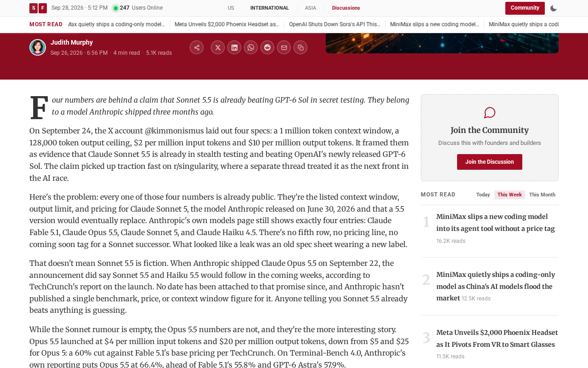Click the 5.1K reads count
Screen dimensions: 588x368
tap(159, 53)
